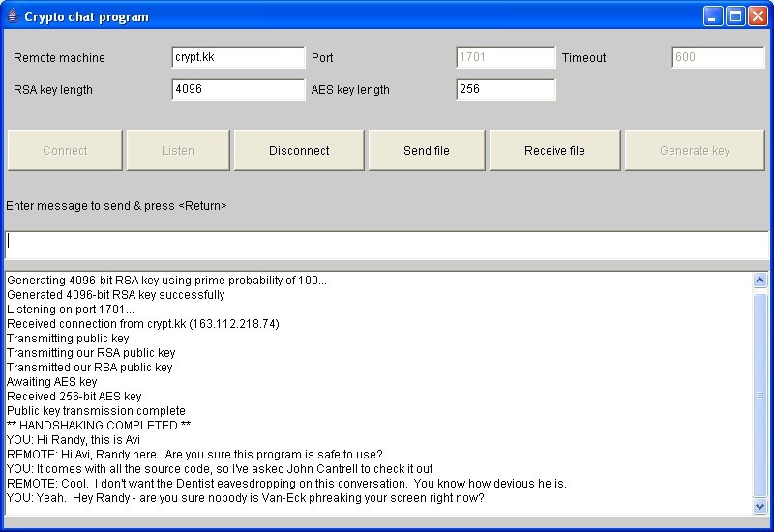Click chat line about John Cantrell checking source
The height and width of the screenshot is (532, 774).
pos(220,469)
